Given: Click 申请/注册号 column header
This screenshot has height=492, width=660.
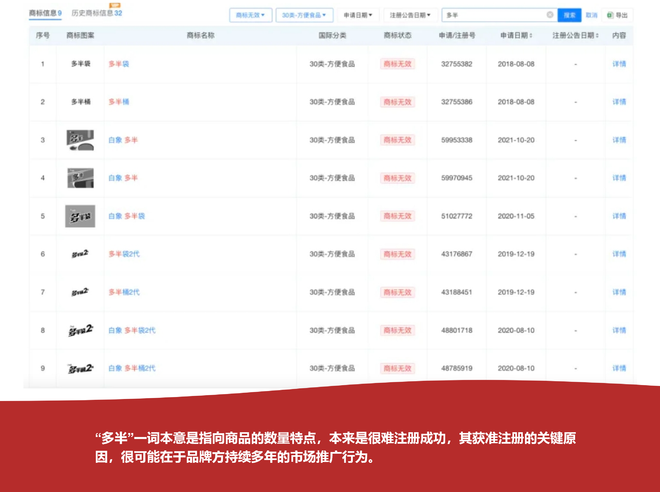Looking at the screenshot, I should [x=457, y=35].
